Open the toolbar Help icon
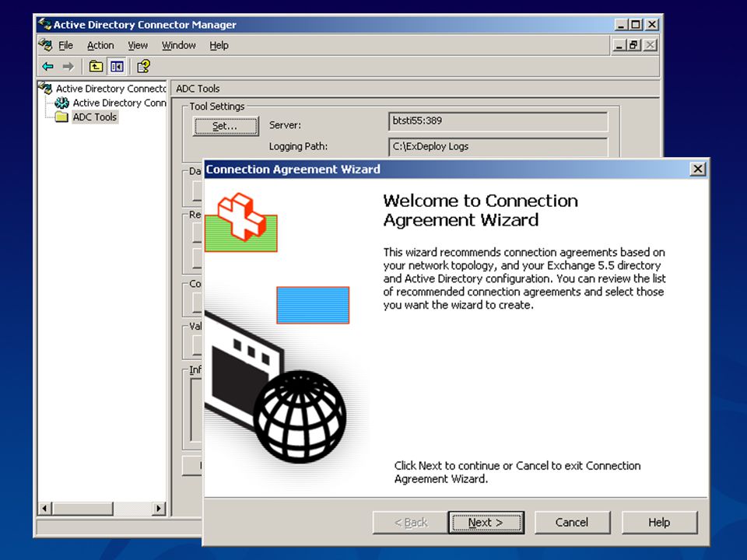747x560 pixels. pyautogui.click(x=143, y=67)
